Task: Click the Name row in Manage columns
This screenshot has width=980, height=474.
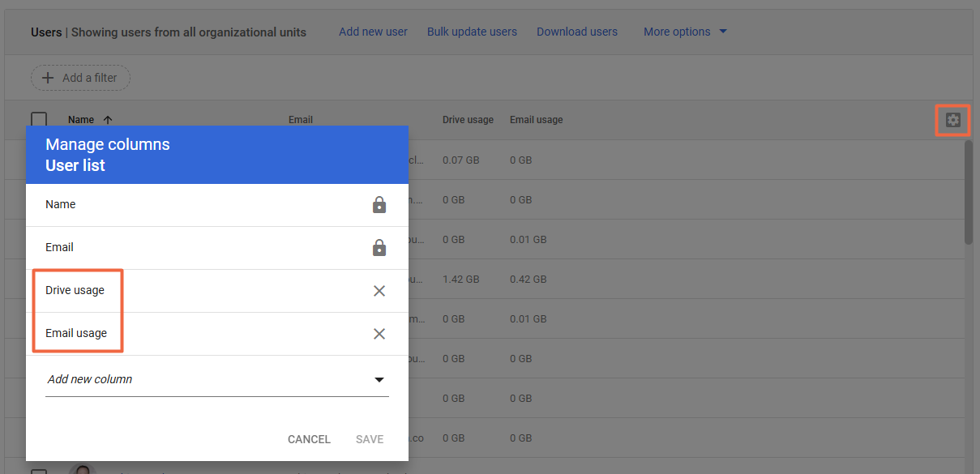Action: point(217,205)
